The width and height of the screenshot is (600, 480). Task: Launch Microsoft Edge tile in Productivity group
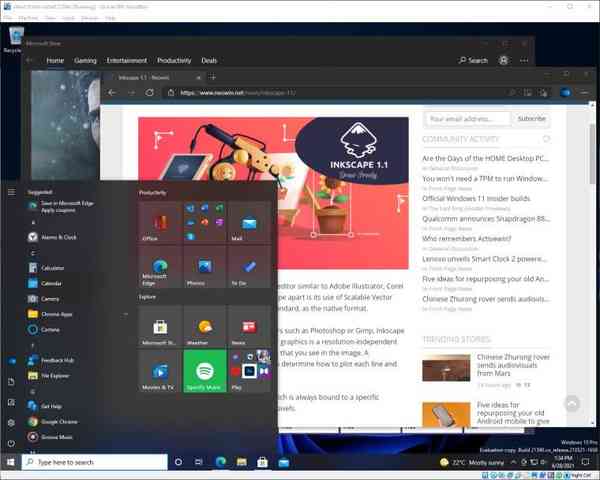pyautogui.click(x=160, y=267)
